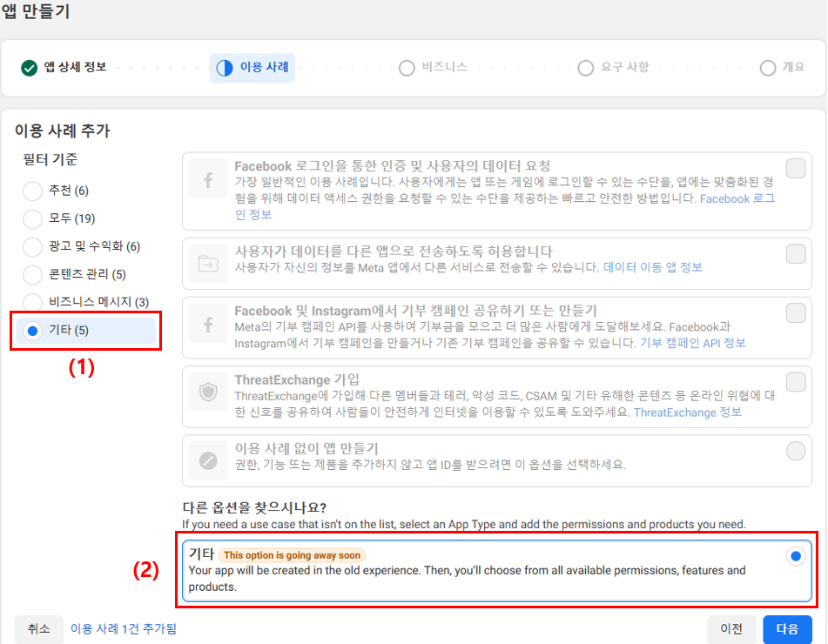Screen dimensions: 828x644
Task: Check the 기부 캠페인 use case checkbox
Action: 795,312
